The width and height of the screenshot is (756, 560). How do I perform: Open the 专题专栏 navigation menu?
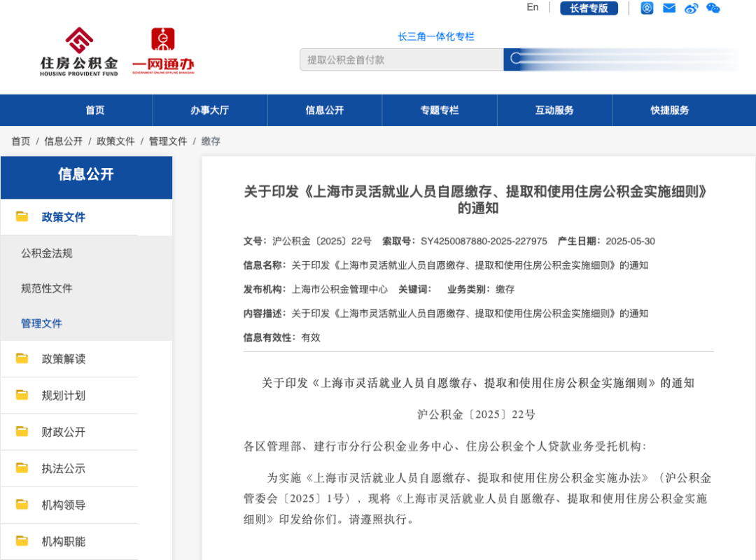pyautogui.click(x=439, y=110)
